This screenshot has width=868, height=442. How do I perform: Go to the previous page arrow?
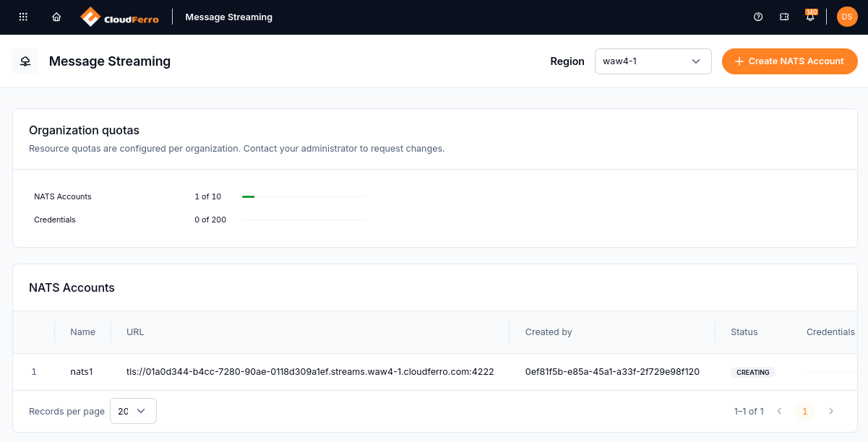click(x=779, y=412)
